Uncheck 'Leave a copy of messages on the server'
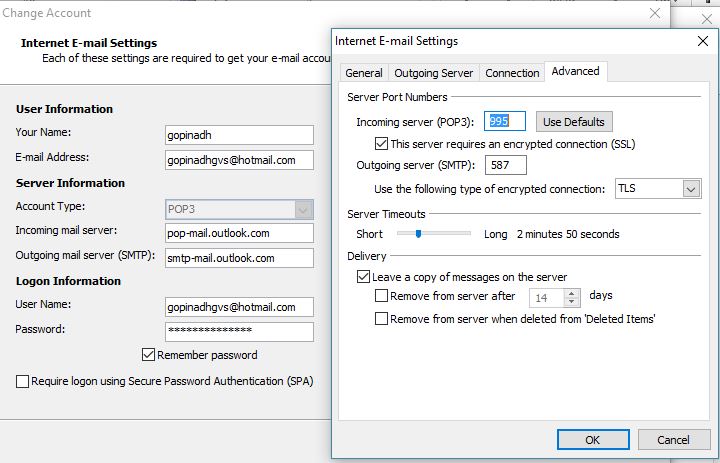720x463 pixels. pyautogui.click(x=363, y=277)
